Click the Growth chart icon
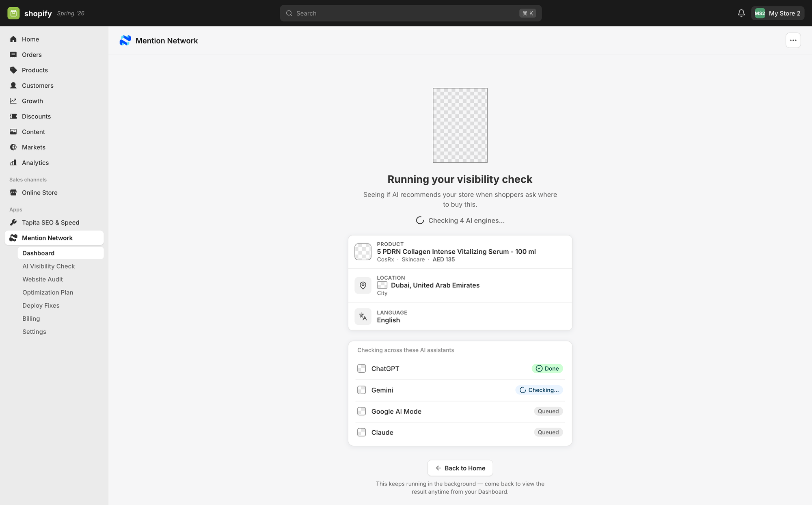This screenshot has height=505, width=812. coord(13,101)
